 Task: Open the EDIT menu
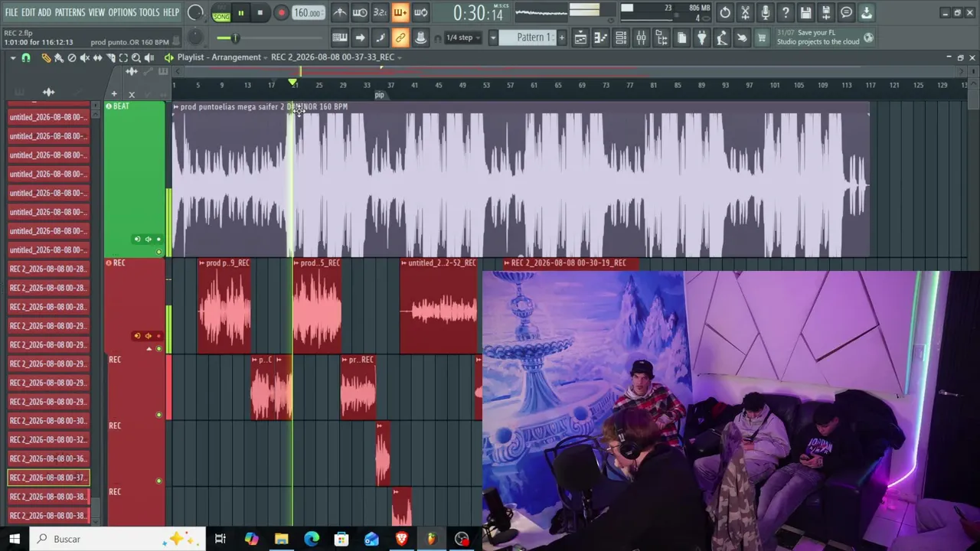tap(28, 12)
